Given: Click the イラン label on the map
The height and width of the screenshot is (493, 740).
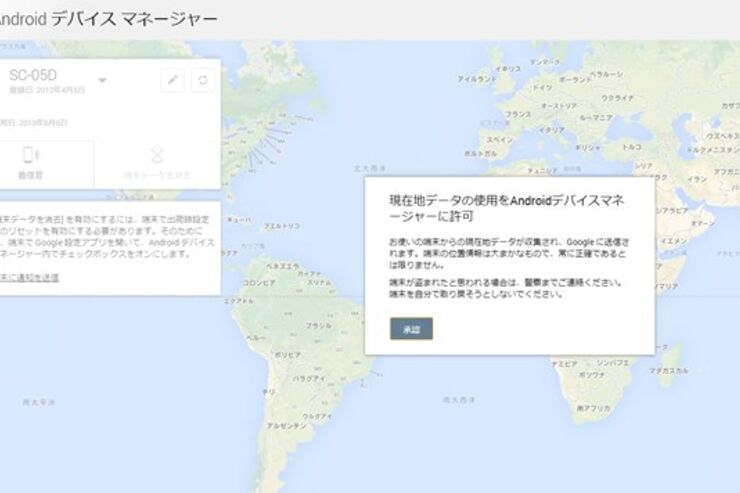Looking at the screenshot, I should 697,179.
